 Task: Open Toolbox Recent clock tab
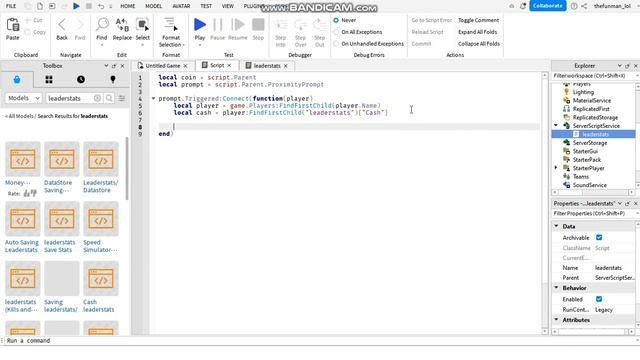[x=81, y=80]
